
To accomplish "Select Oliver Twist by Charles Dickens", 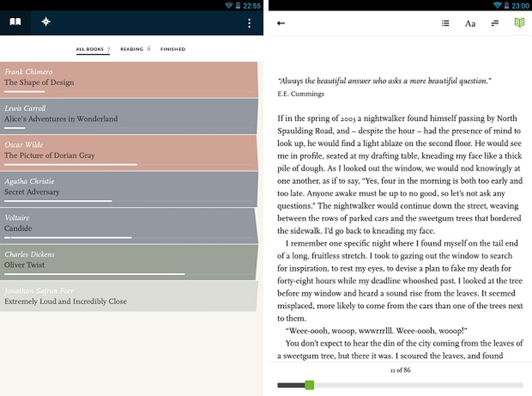I will (108, 260).
